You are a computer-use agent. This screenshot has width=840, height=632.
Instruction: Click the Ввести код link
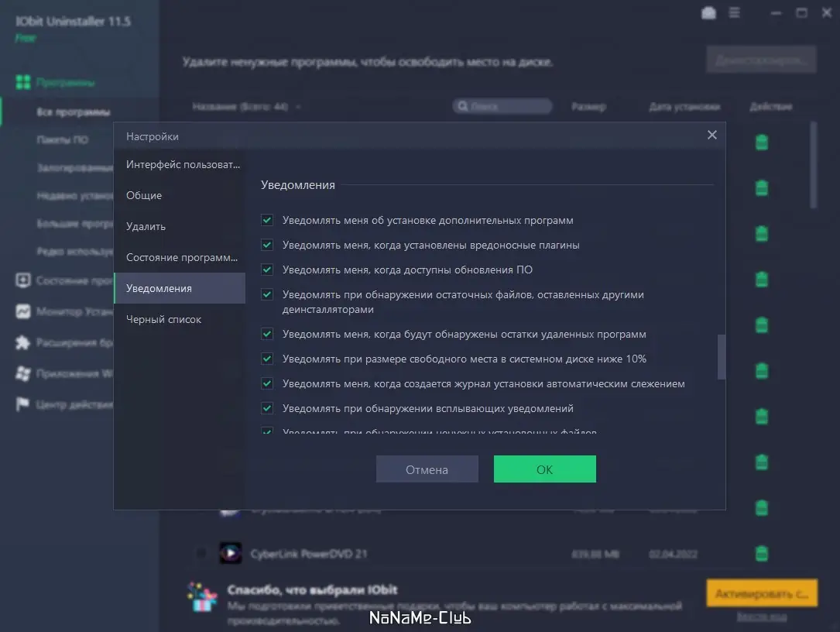click(x=762, y=617)
